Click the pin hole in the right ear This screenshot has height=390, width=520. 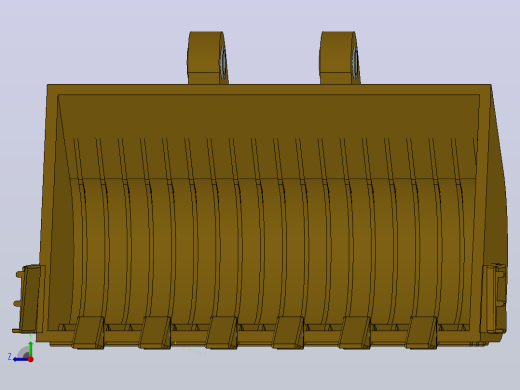(356, 62)
